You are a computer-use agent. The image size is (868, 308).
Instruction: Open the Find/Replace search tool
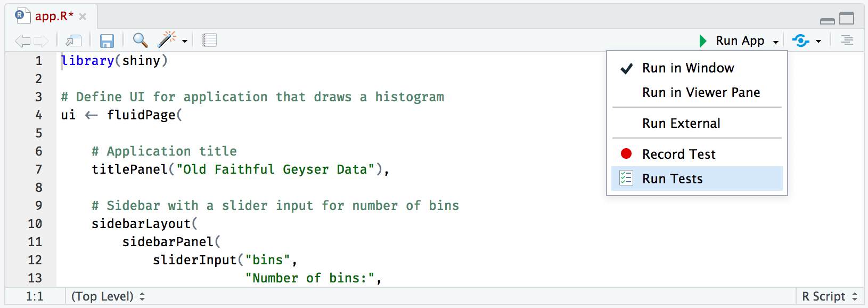(x=140, y=39)
